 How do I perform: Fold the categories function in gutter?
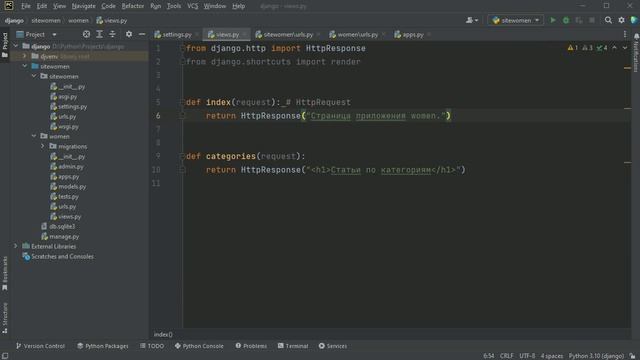pyautogui.click(x=182, y=156)
